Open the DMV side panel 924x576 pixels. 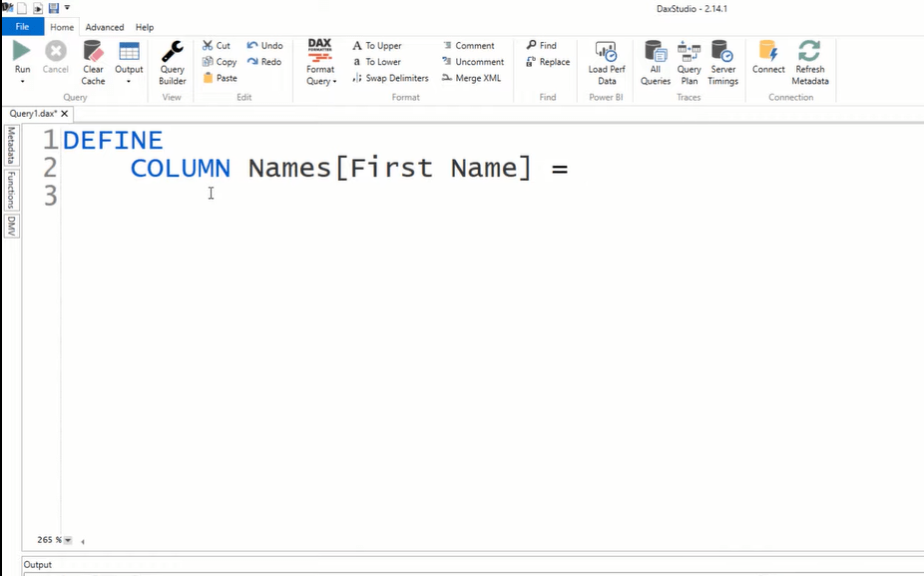coord(11,226)
